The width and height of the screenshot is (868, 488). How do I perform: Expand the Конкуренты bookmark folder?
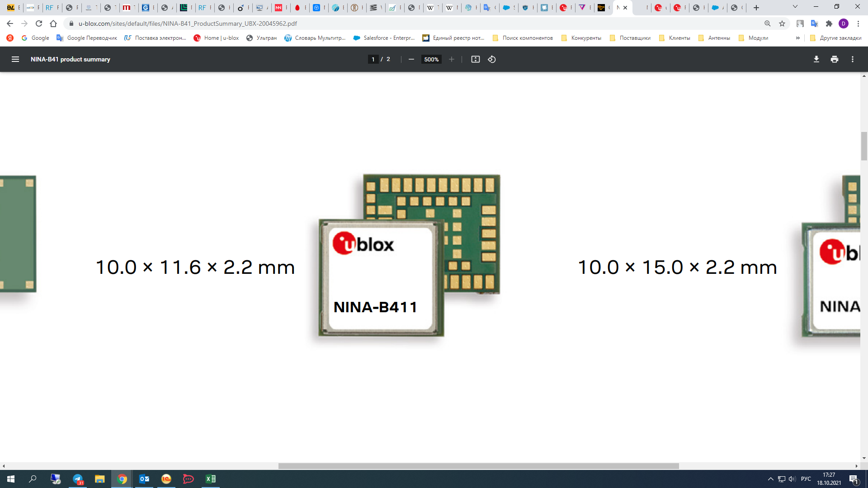point(581,38)
